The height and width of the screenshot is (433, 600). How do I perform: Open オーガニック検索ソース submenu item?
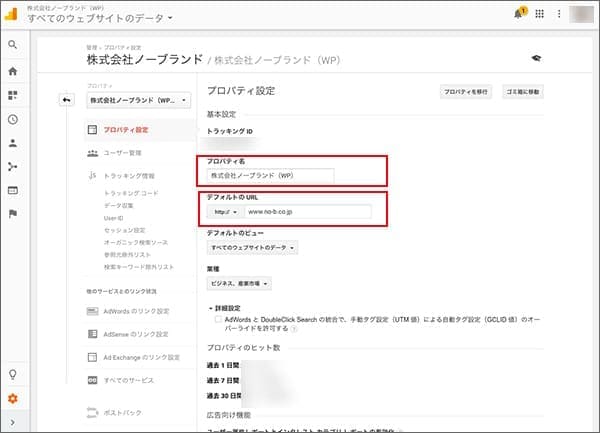pyautogui.click(x=136, y=243)
